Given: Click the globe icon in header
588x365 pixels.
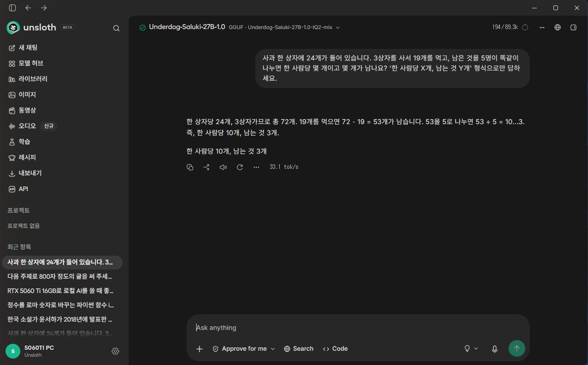Looking at the screenshot, I should tap(558, 27).
